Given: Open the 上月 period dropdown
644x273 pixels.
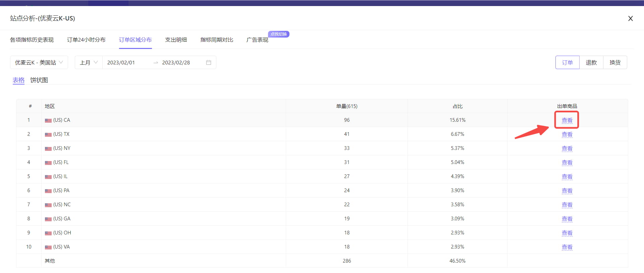Looking at the screenshot, I should click(x=89, y=62).
